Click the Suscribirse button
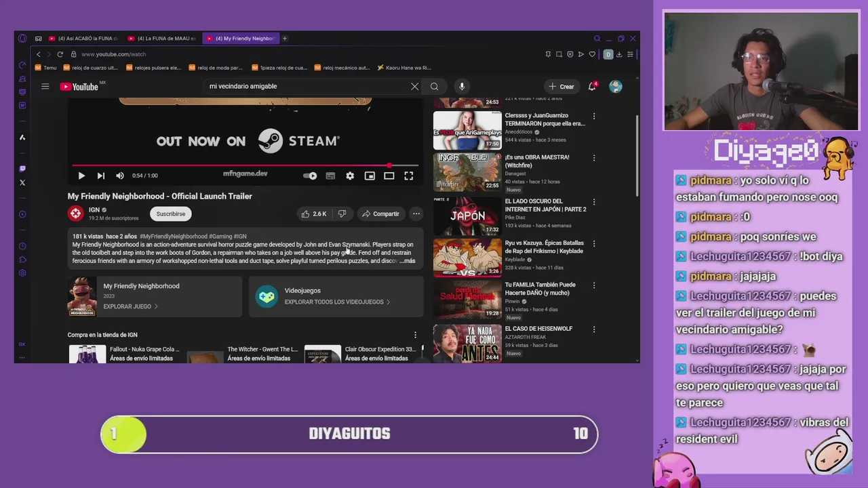Screen dimensions: 868x488 pos(171,213)
